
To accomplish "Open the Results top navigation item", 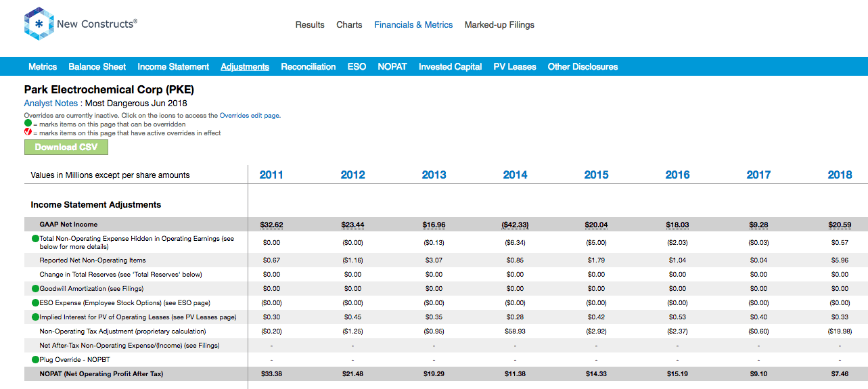I will point(310,24).
